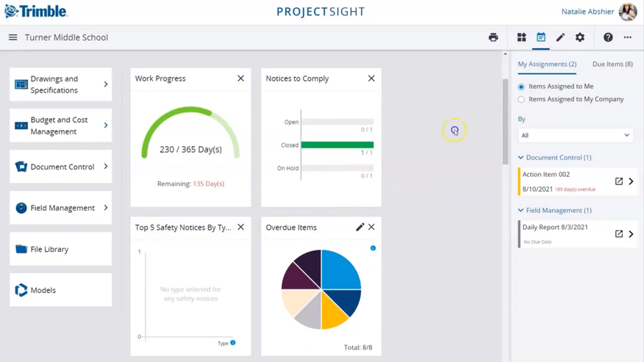644x362 pixels.
Task: Click Natalie Abshier's profile avatar
Action: click(x=628, y=12)
